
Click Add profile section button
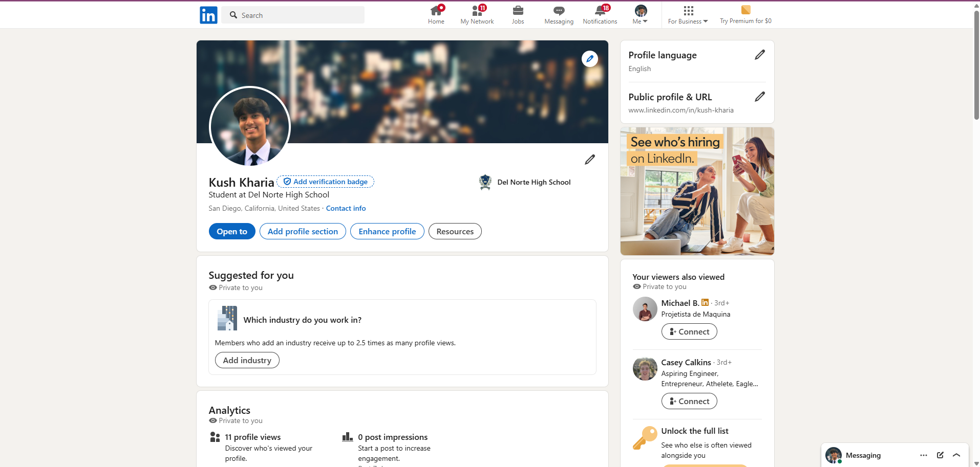[303, 231]
